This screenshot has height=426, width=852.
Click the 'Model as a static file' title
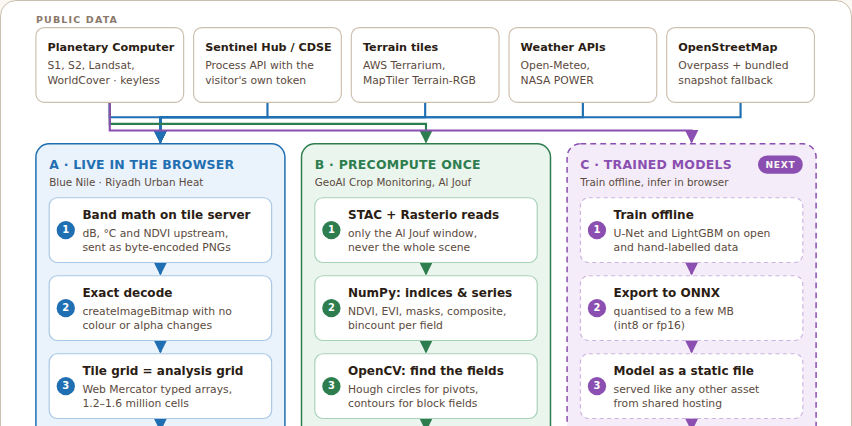(x=684, y=371)
